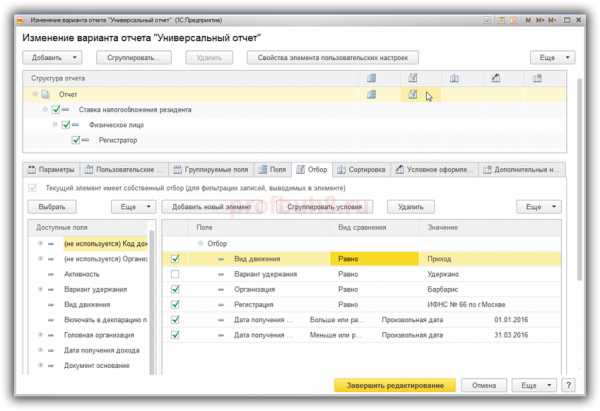Image resolution: width=600 pixels, height=411 pixels.
Task: Switch to the Параметры tab
Action: (x=51, y=170)
